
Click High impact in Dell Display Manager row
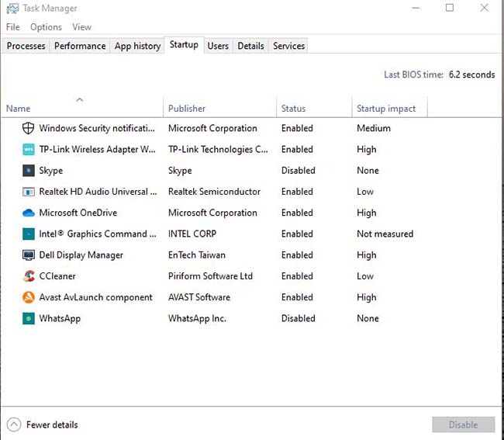(x=367, y=255)
